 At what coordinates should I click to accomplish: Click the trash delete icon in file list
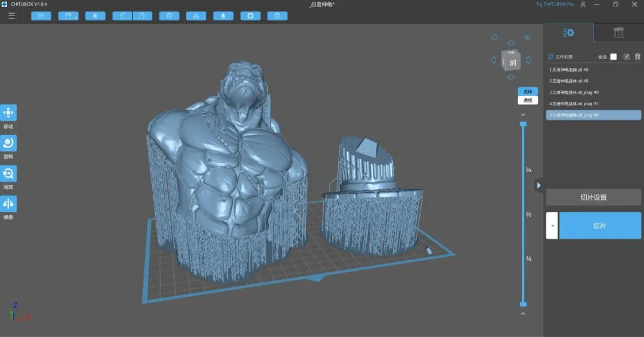pyautogui.click(x=637, y=57)
